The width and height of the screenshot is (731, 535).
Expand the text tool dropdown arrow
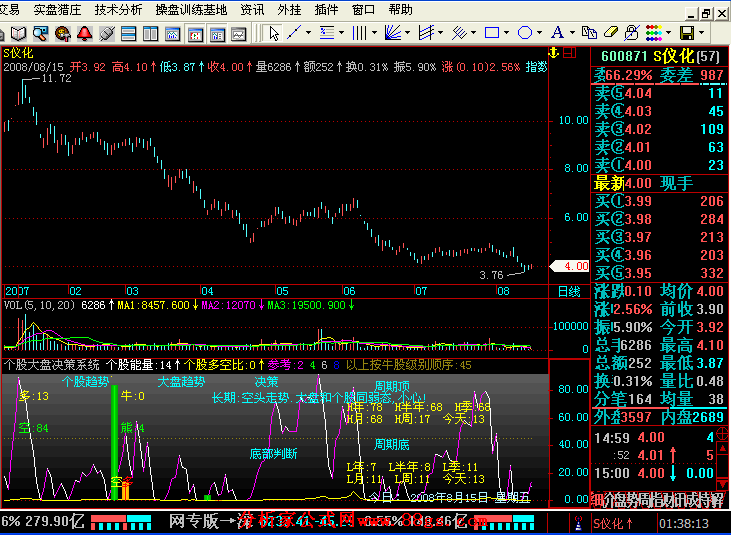(572, 33)
